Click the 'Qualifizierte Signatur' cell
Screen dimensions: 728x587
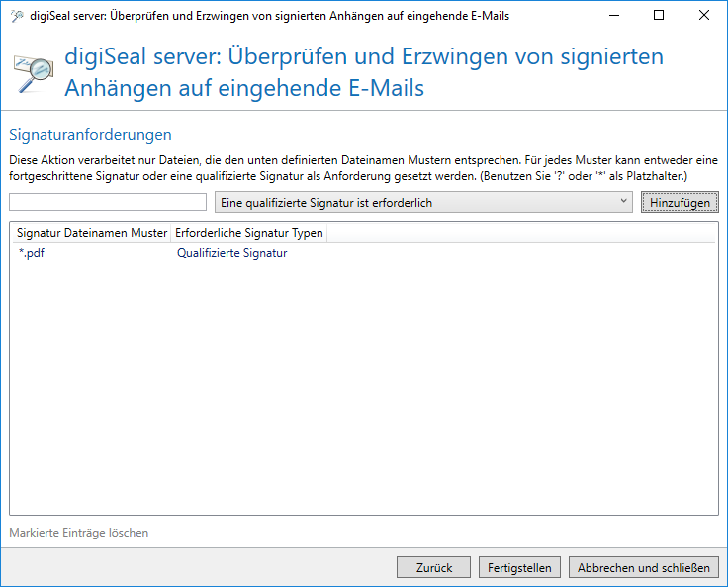pos(232,253)
